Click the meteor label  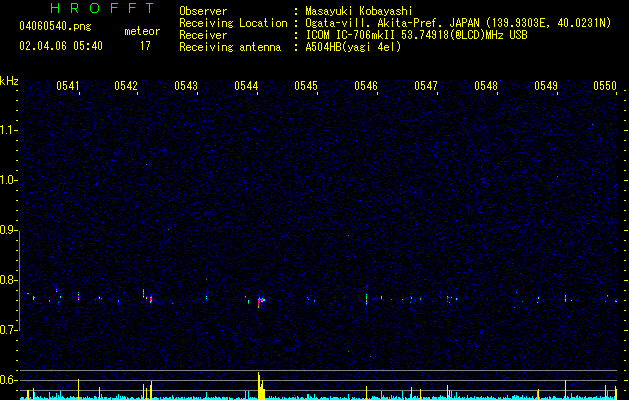142,31
